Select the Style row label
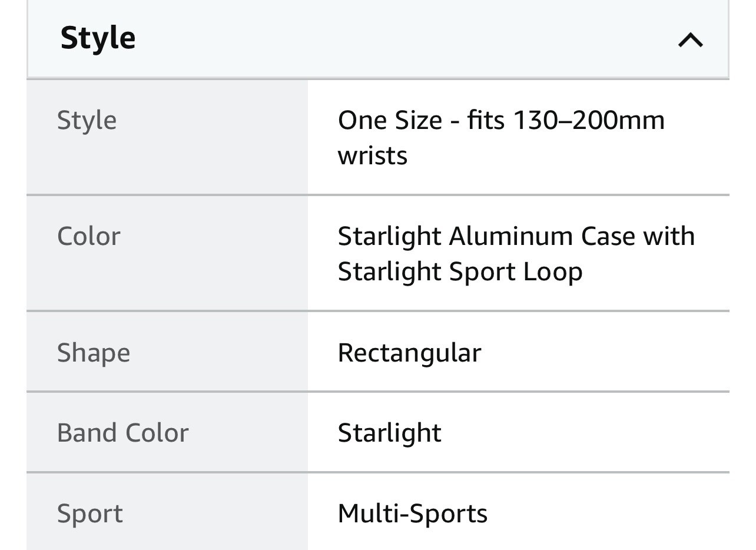 (x=87, y=121)
